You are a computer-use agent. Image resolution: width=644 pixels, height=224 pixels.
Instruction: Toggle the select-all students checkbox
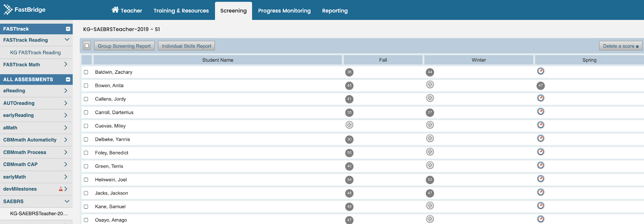click(x=87, y=46)
